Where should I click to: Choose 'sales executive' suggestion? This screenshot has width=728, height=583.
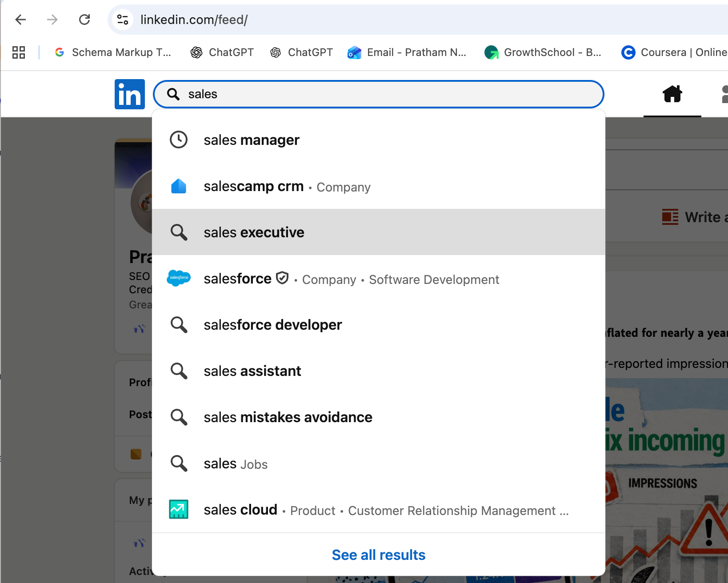coord(254,232)
